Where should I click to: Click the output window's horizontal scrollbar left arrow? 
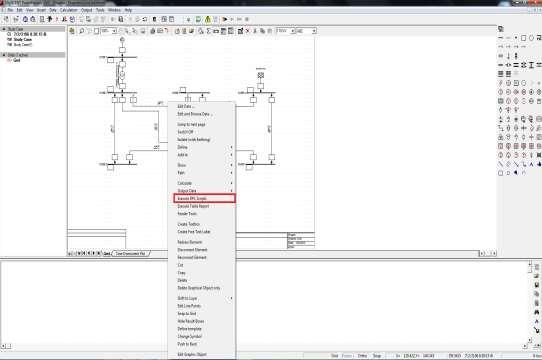point(3,346)
